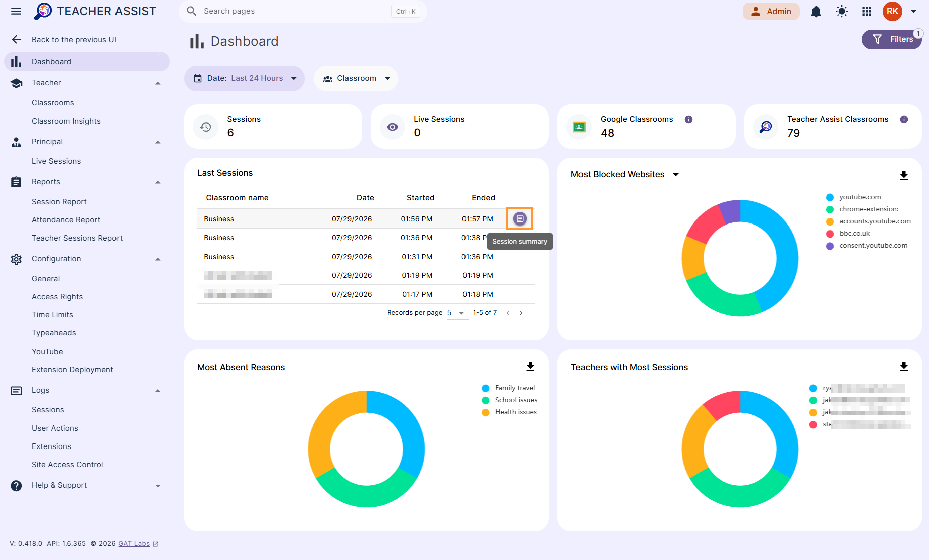Click the Search pages field

[x=303, y=11]
